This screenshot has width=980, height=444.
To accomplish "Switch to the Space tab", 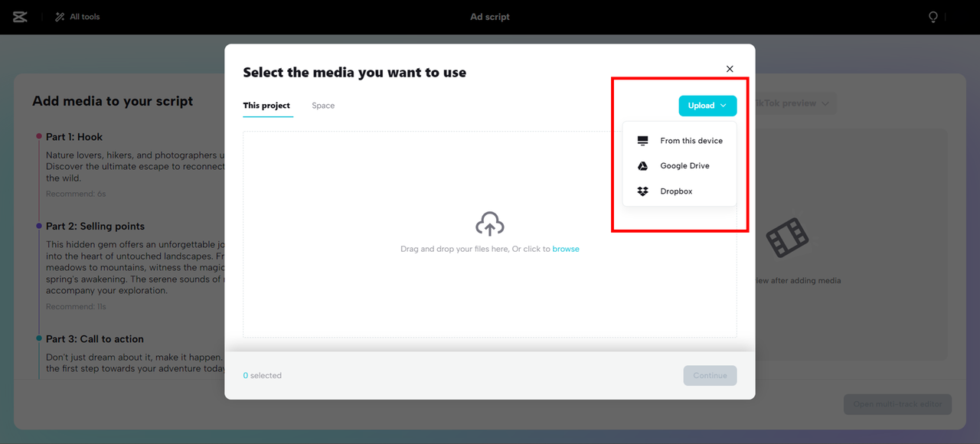I will pos(322,106).
